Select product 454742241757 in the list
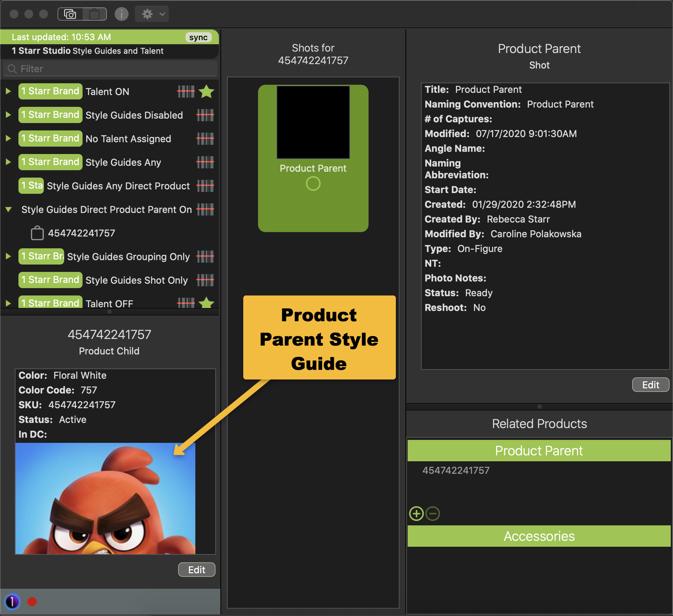Screen dimensions: 673x616 (x=81, y=233)
